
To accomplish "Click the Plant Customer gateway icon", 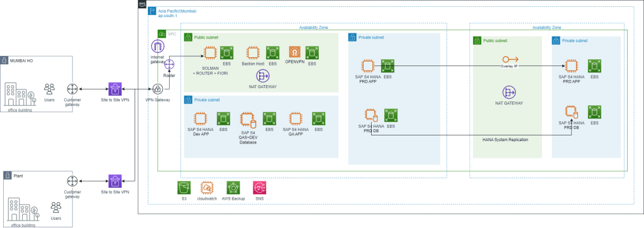I will (72, 181).
